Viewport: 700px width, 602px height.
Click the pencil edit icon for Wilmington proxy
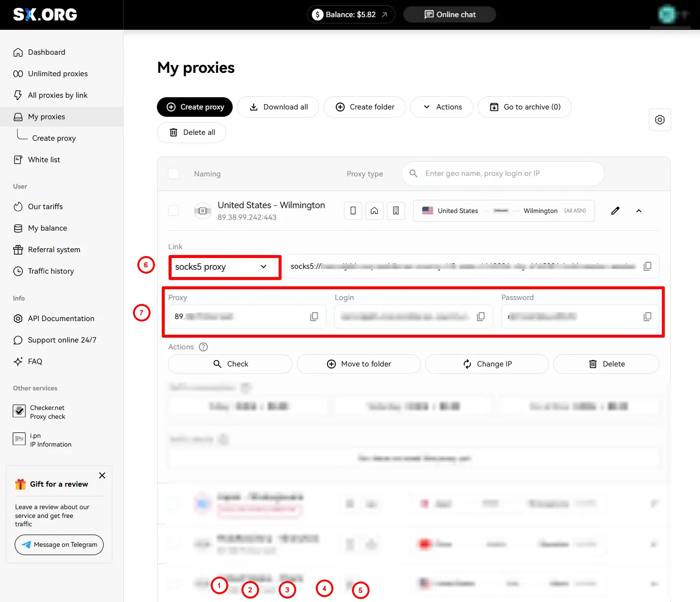[615, 211]
